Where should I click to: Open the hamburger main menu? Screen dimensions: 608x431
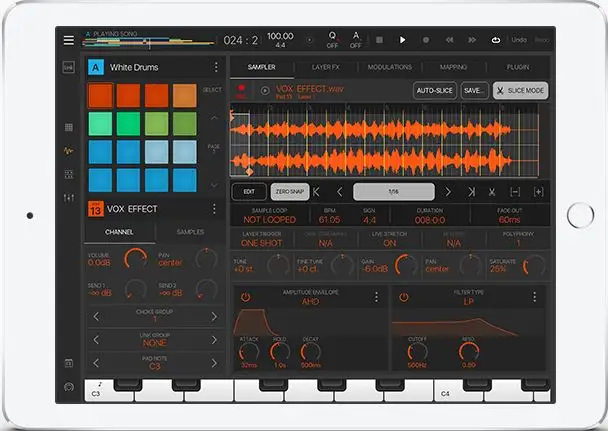pyautogui.click(x=69, y=40)
